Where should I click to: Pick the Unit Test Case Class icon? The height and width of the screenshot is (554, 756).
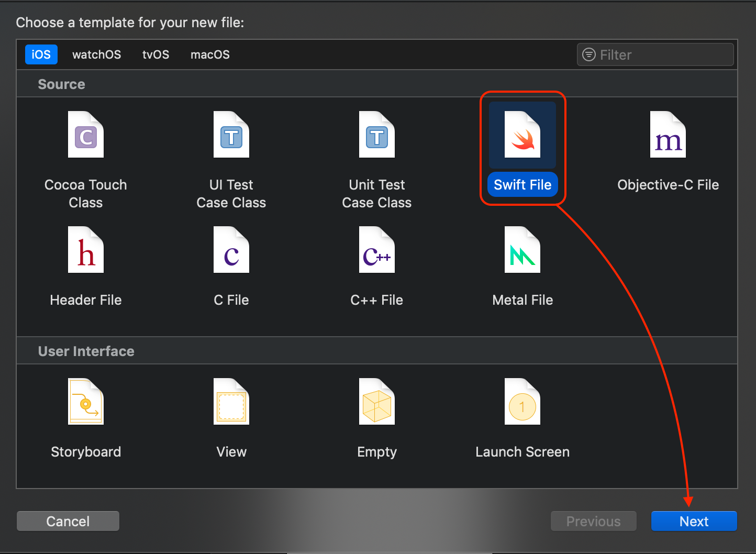tap(377, 135)
